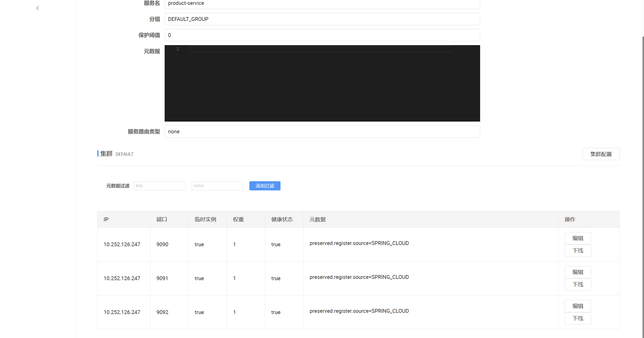Click the metadata filter key input
The width and height of the screenshot is (644, 338).
pyautogui.click(x=160, y=186)
